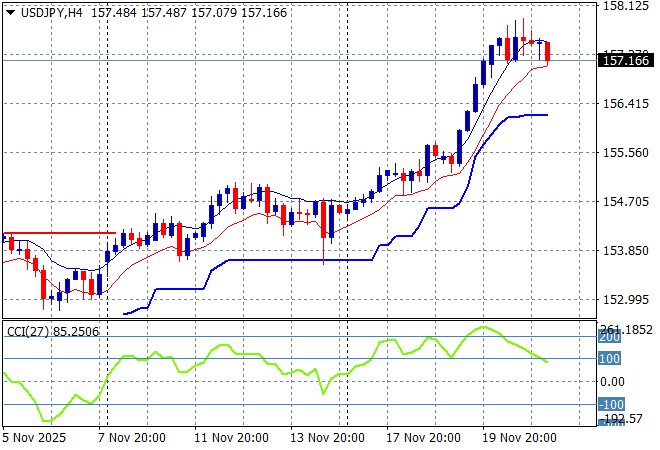Click the 261.1852 CCI scale maximum
This screenshot has height=450, width=660.
pyautogui.click(x=626, y=329)
